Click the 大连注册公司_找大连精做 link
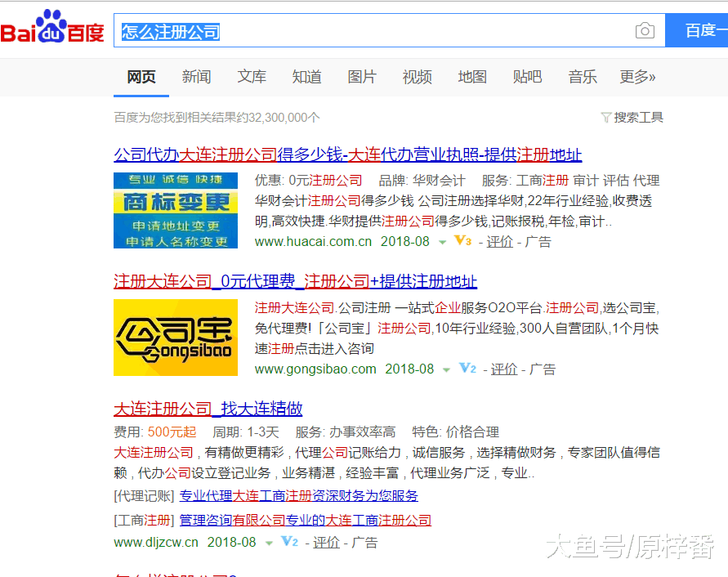Screen dimensions: 728x577 (x=208, y=408)
